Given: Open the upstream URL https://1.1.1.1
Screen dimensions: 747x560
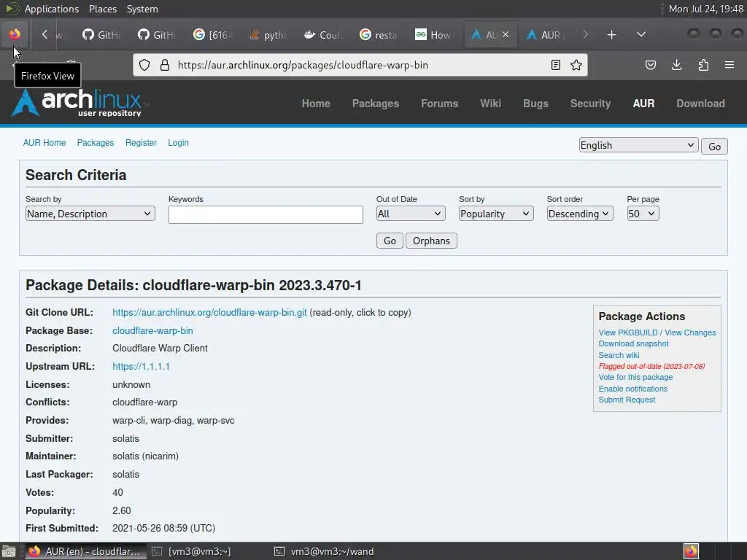Looking at the screenshot, I should pyautogui.click(x=141, y=366).
